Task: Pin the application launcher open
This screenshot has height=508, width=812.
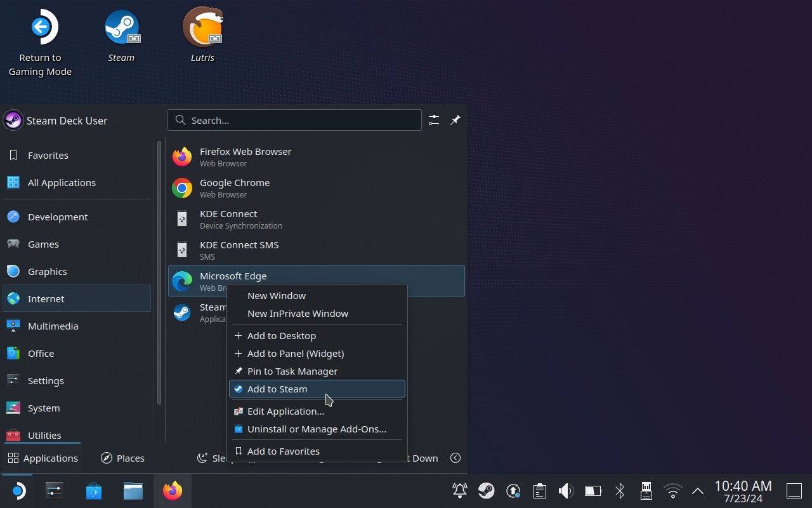Action: click(x=455, y=120)
